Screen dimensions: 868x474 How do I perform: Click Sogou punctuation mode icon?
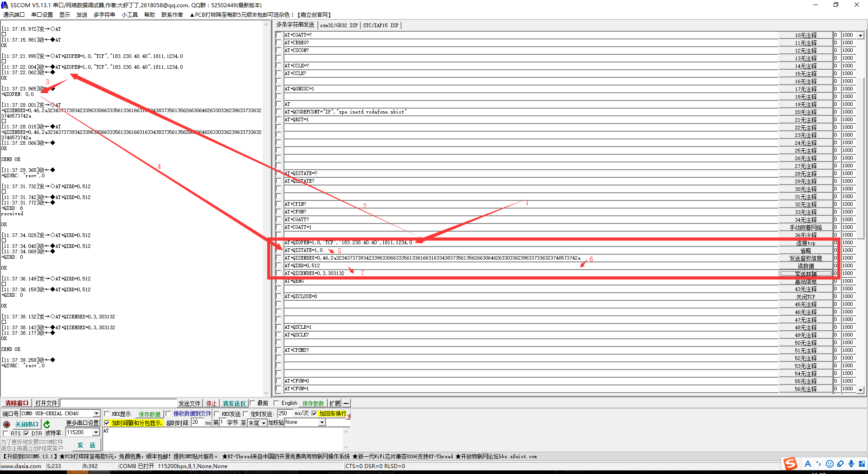coord(818,464)
